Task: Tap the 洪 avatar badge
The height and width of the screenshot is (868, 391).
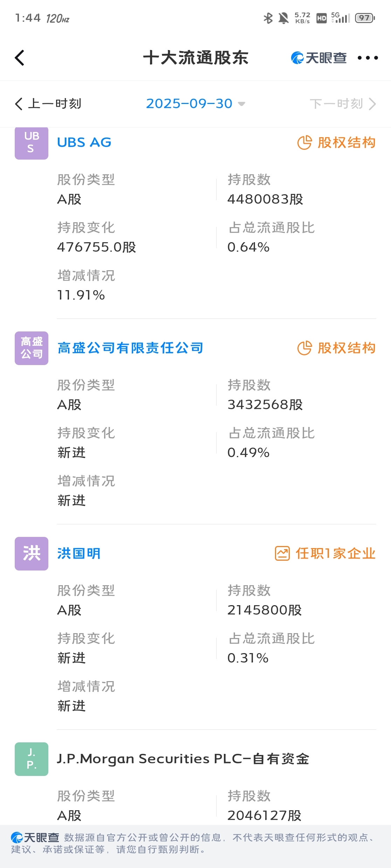Action: (32, 554)
